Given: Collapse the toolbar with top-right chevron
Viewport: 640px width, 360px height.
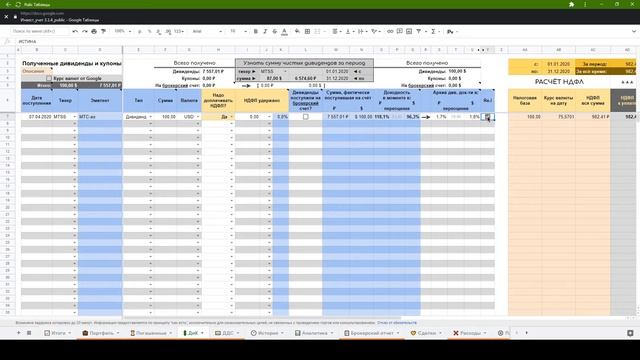Looking at the screenshot, I should tap(633, 31).
